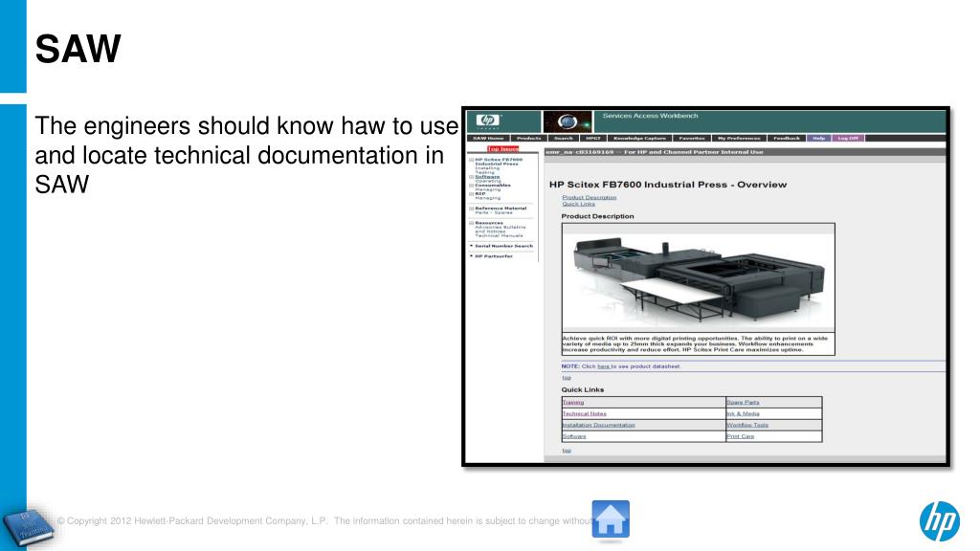Click the Help button in the SAW menu
The height and width of the screenshot is (551, 980).
(x=819, y=138)
